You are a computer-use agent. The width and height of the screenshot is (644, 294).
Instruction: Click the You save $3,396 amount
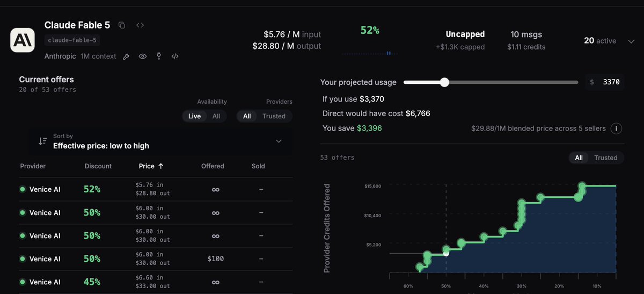pyautogui.click(x=352, y=128)
